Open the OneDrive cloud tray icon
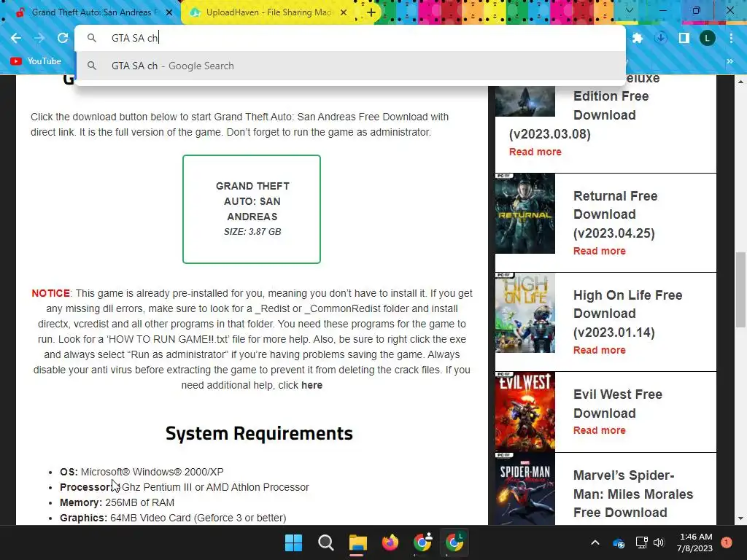This screenshot has height=560, width=747. coord(619,542)
